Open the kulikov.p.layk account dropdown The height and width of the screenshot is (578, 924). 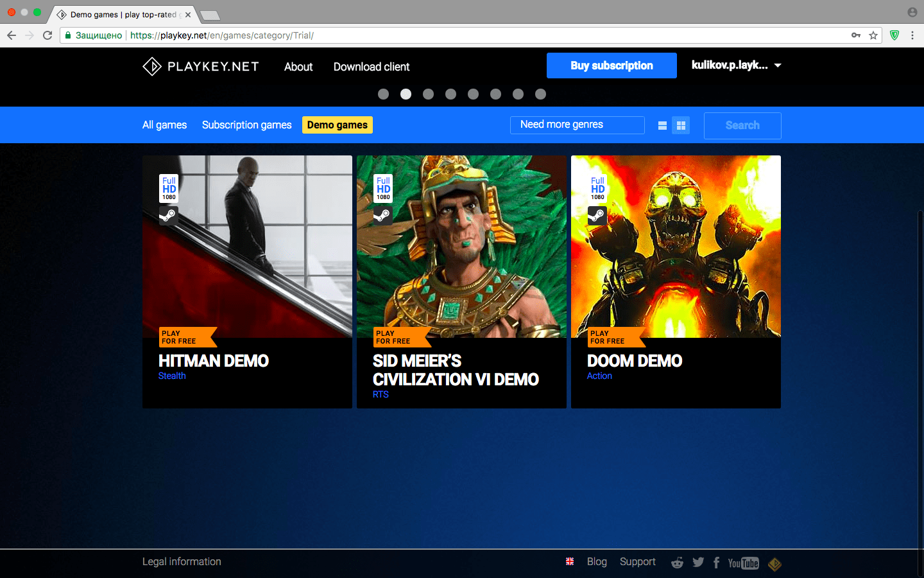[736, 65]
